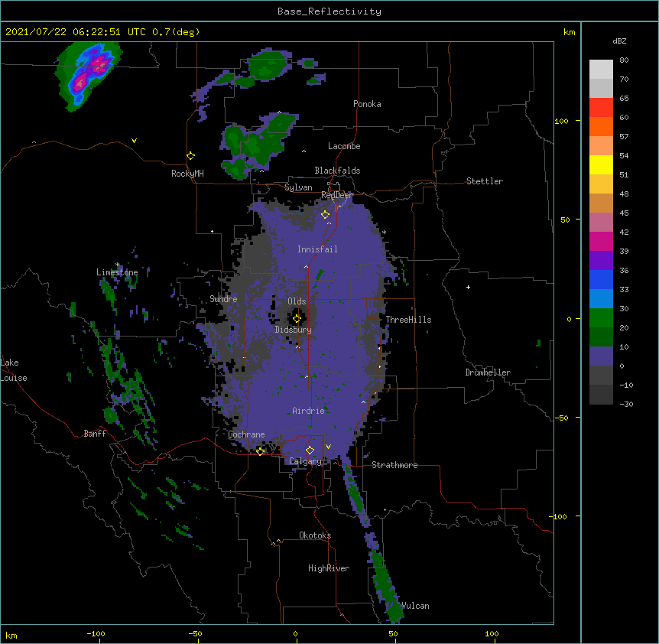Click the yellow 54 dBZ legend swatch
Image resolution: width=659 pixels, height=644 pixels.
pyautogui.click(x=601, y=164)
